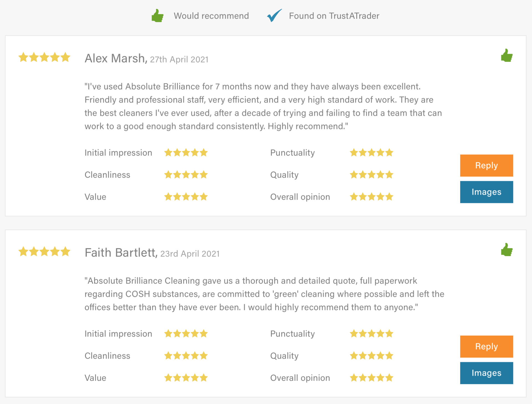
Task: Open images for Alex Marsh's review
Action: click(x=486, y=192)
